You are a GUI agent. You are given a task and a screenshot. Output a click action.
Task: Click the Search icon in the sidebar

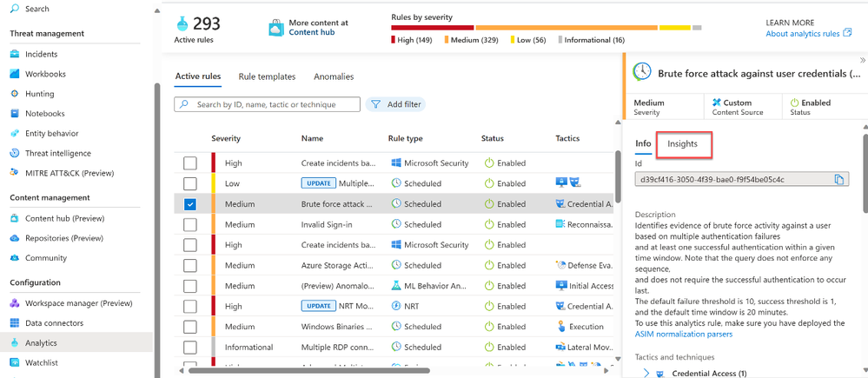(x=15, y=9)
